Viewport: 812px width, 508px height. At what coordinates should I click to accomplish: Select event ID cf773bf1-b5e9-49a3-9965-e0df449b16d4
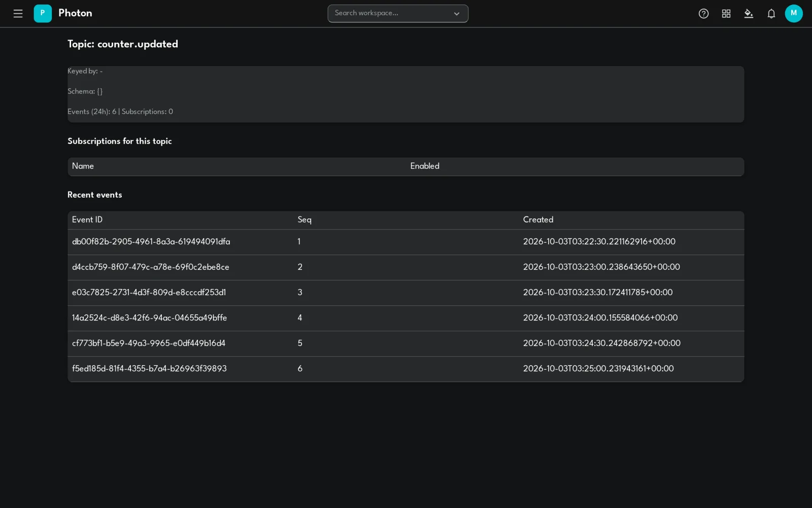[149, 343]
